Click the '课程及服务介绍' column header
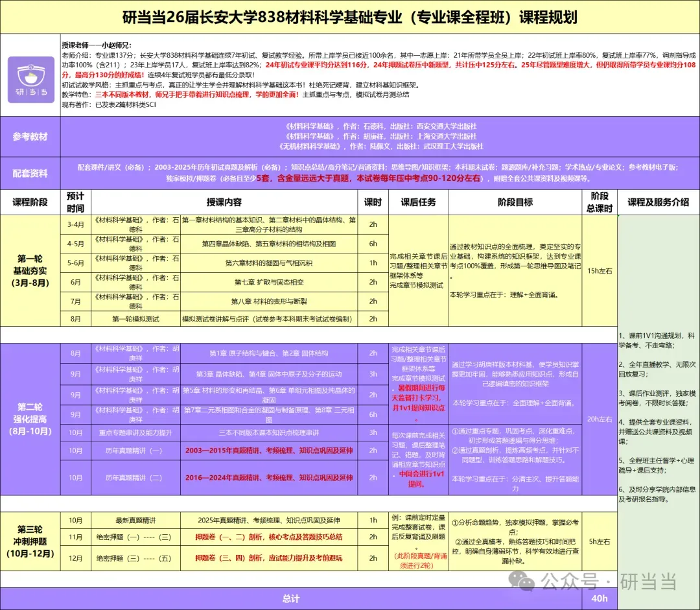700x610 pixels. pos(659,202)
